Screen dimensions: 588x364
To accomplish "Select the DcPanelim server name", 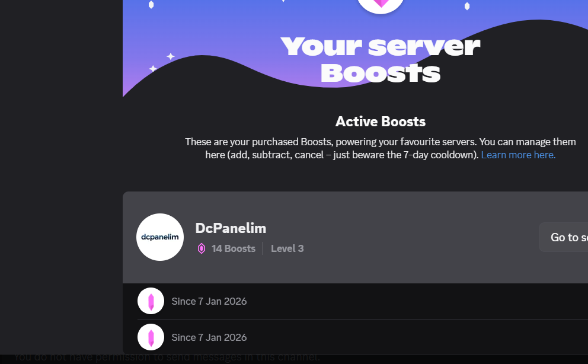I will (x=231, y=228).
